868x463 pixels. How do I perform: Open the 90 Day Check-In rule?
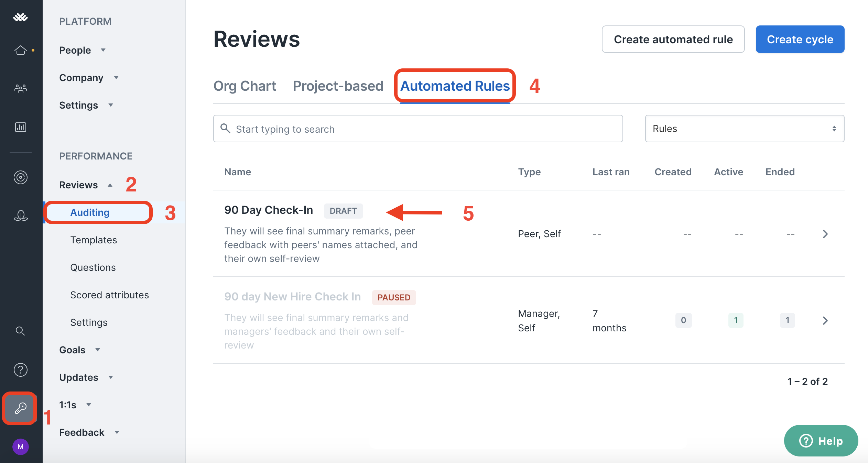[x=269, y=210]
